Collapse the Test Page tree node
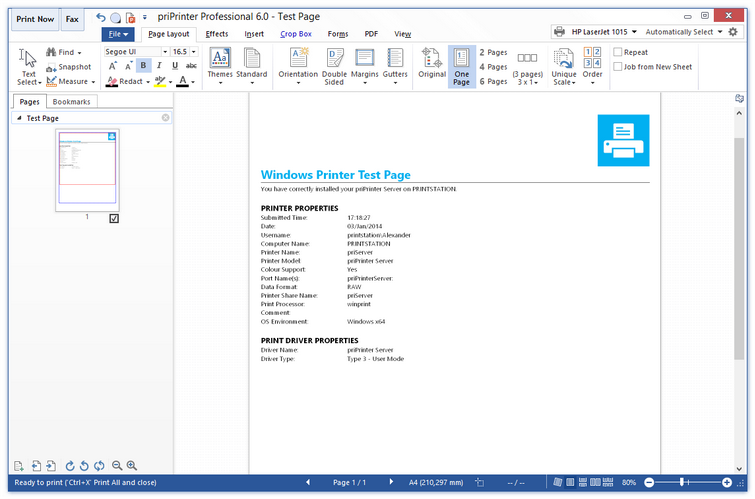755x499 pixels. pos(19,118)
